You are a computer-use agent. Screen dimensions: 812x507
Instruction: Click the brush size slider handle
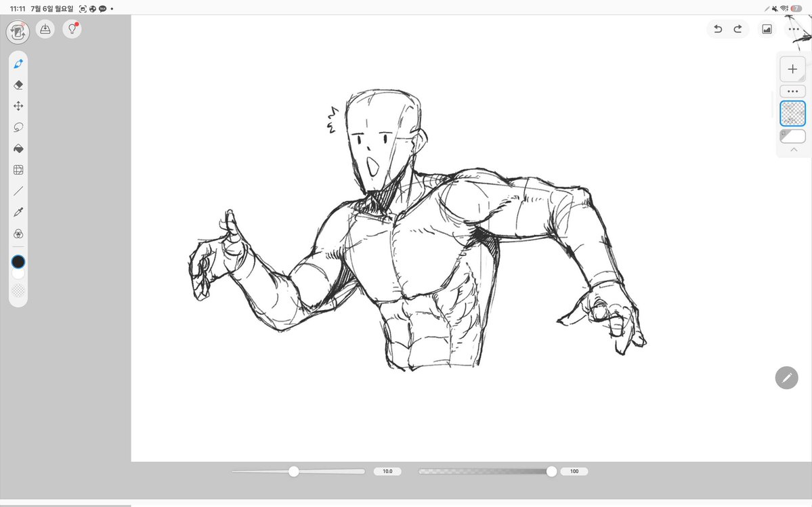point(294,471)
